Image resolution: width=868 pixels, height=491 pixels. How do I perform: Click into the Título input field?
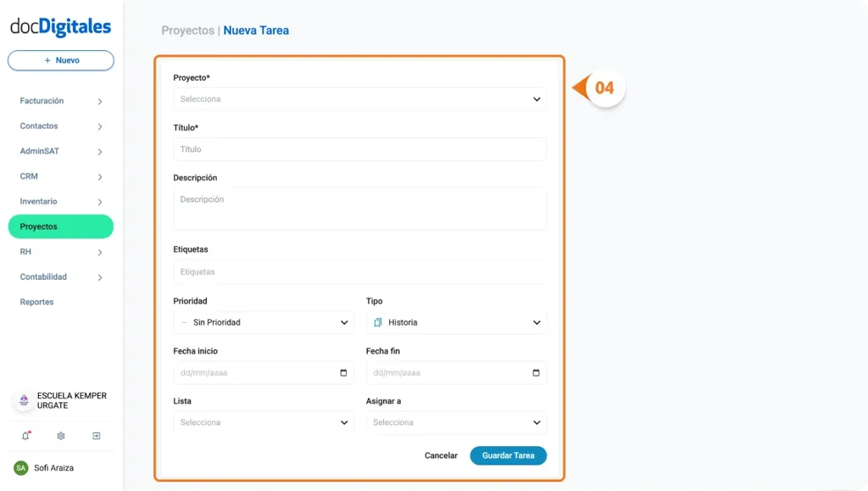click(x=359, y=149)
